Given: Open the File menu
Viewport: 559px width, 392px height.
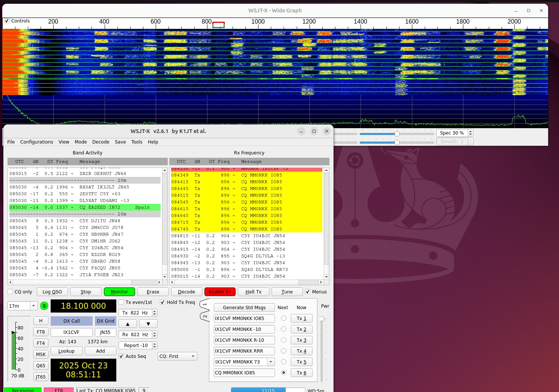Looking at the screenshot, I should tap(11, 142).
